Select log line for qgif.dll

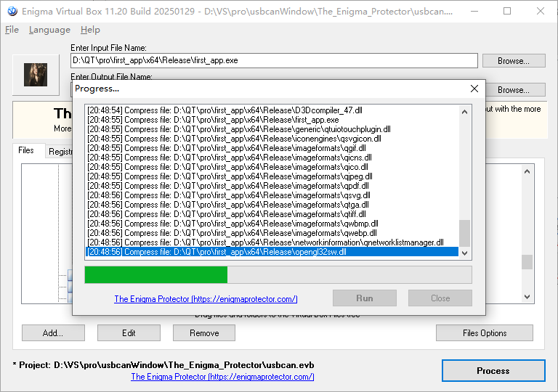tap(272, 148)
